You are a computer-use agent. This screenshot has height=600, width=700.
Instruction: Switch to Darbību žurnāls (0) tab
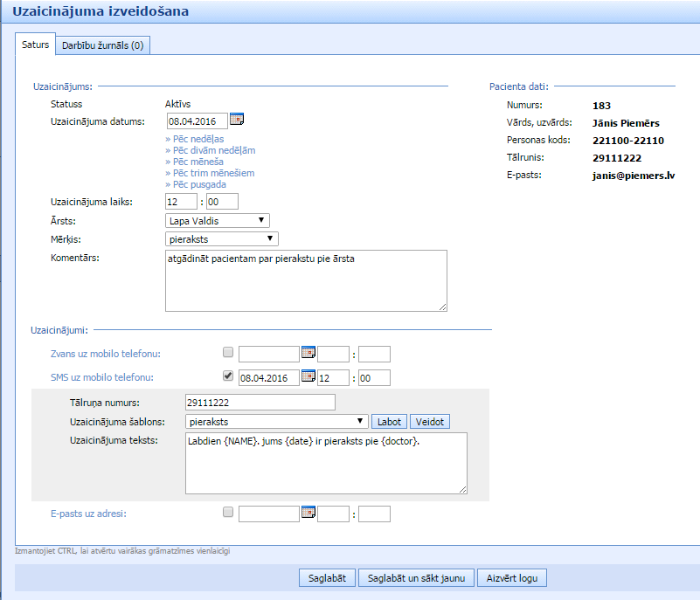click(x=102, y=45)
